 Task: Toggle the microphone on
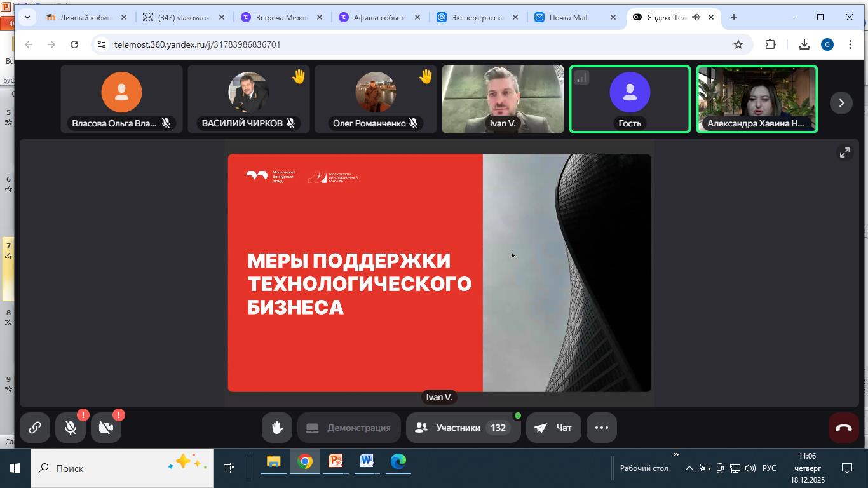[71, 428]
